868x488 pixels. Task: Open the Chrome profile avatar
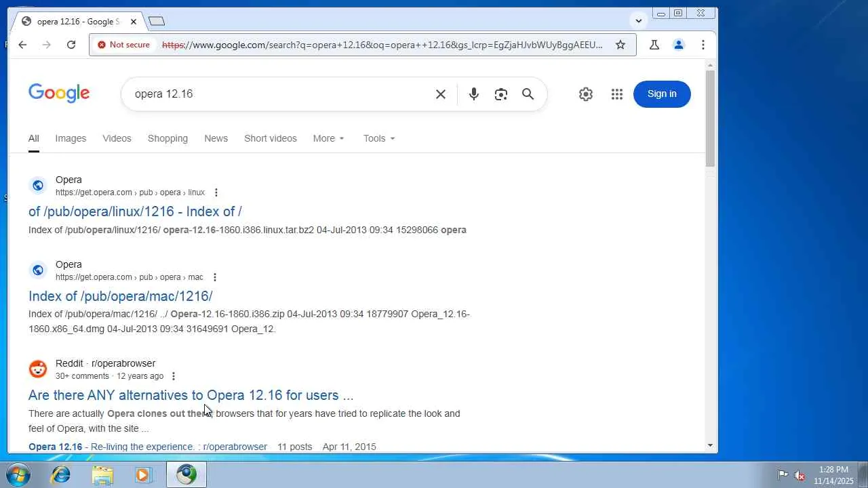[x=678, y=45]
